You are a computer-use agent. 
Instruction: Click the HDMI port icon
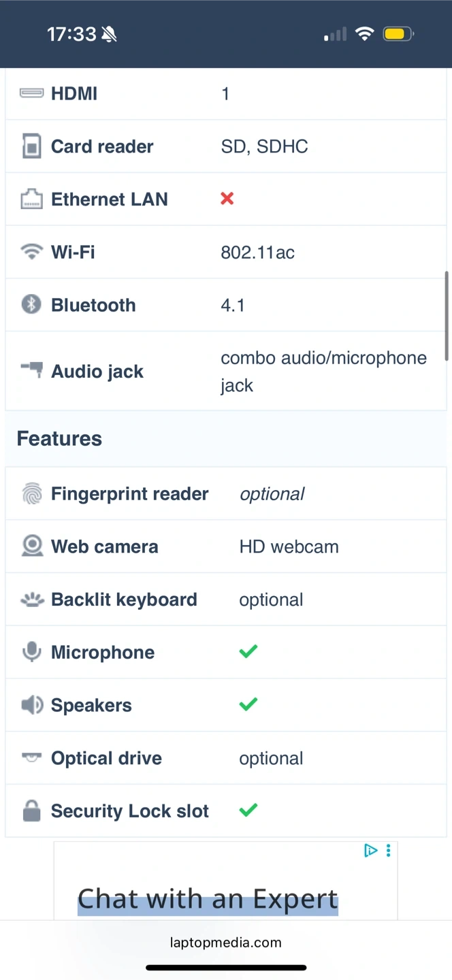tap(31, 93)
